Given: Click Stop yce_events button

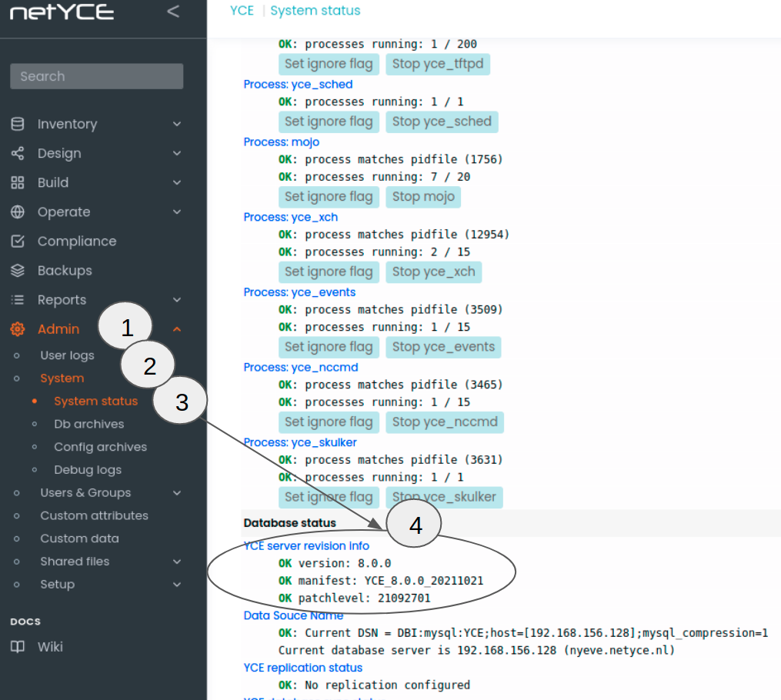Looking at the screenshot, I should click(443, 348).
